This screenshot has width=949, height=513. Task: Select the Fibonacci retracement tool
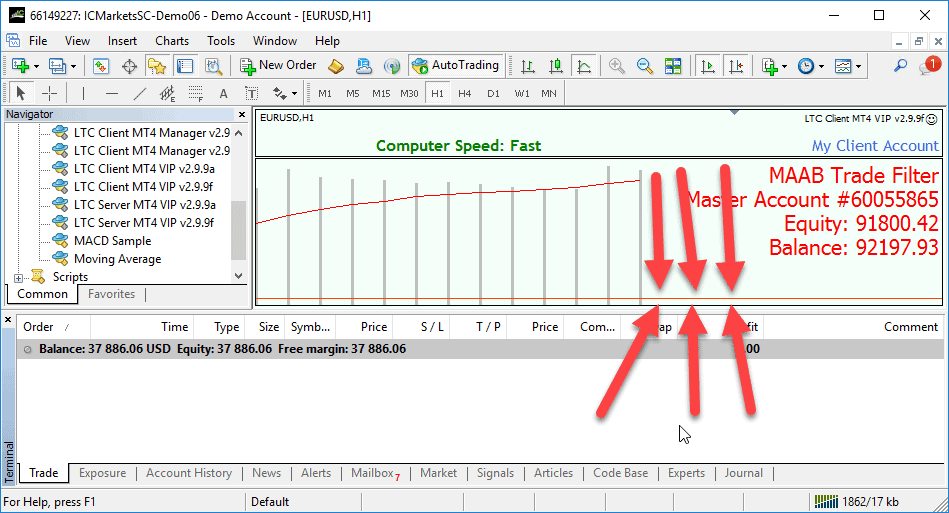tap(195, 93)
